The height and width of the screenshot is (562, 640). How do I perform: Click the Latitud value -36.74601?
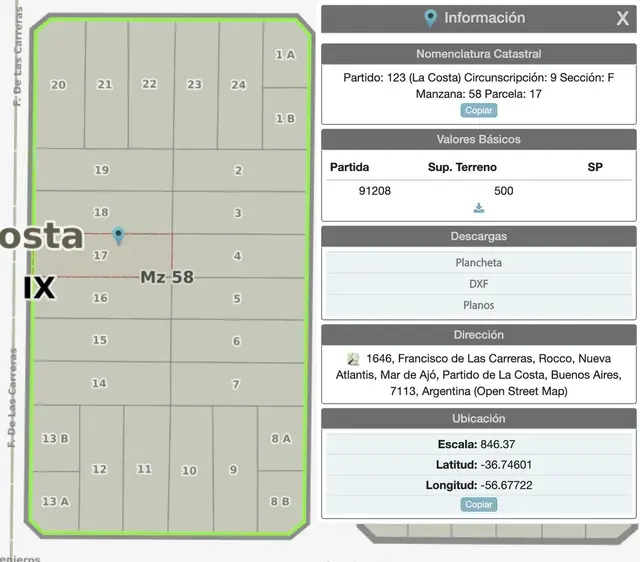point(507,464)
